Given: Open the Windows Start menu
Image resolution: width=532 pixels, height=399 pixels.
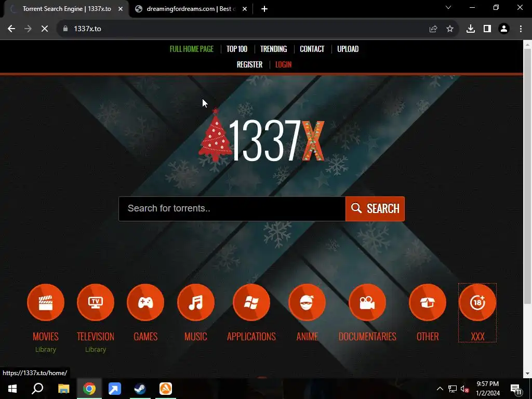Looking at the screenshot, I should pos(12,389).
